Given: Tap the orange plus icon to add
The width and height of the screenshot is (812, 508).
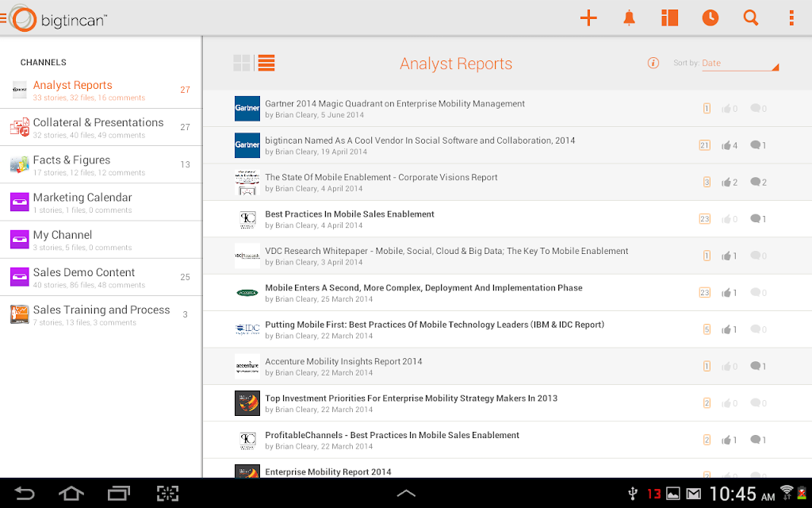Looking at the screenshot, I should (x=588, y=18).
